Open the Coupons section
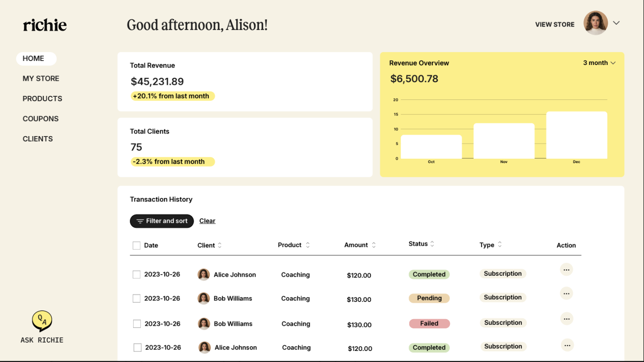The height and width of the screenshot is (362, 644). [x=41, y=119]
